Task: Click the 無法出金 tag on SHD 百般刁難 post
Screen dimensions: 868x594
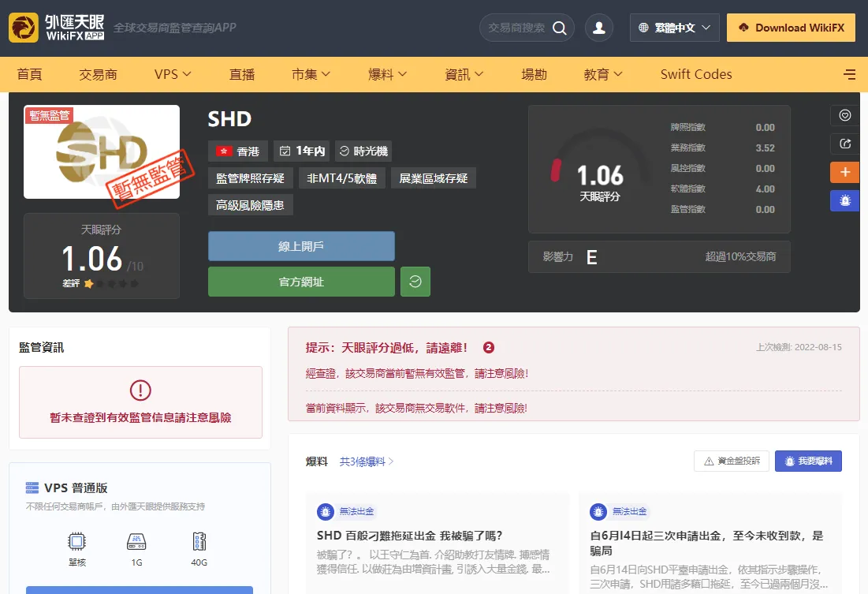Action: [356, 511]
